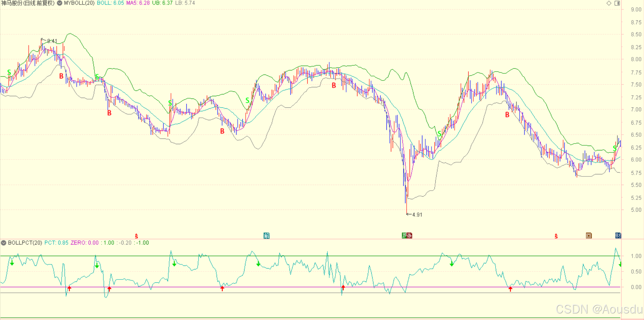
Task: Click the rightmost green S signal
Action: [x=615, y=148]
